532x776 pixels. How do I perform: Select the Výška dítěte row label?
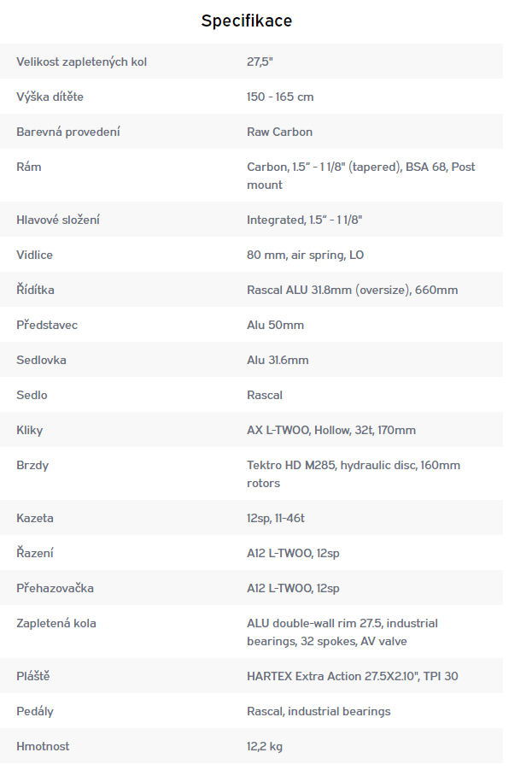[x=50, y=97]
